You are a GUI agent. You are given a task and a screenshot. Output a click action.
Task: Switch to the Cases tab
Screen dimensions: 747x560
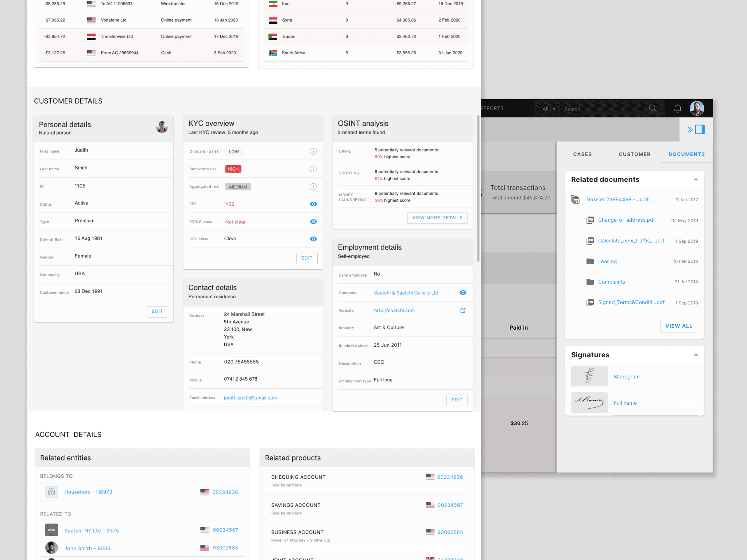click(582, 154)
